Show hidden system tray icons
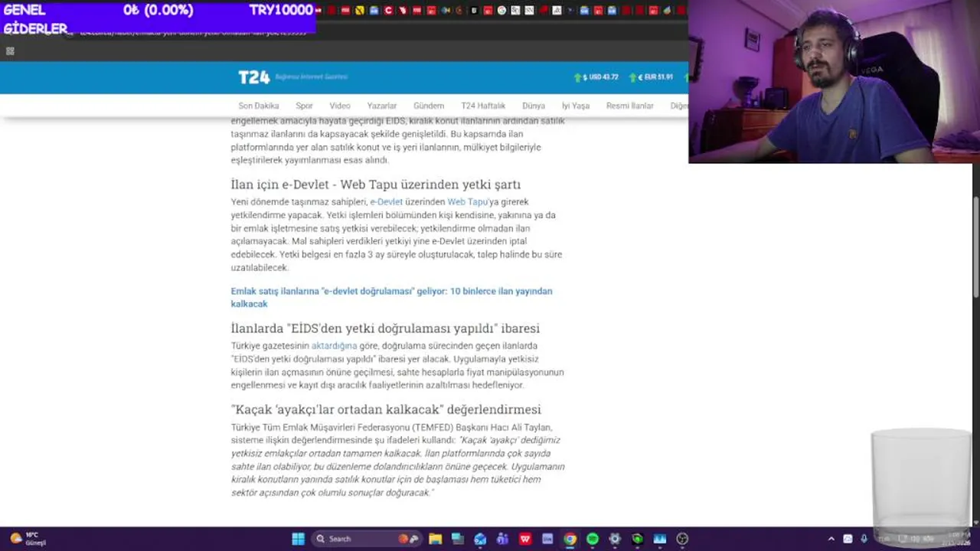This screenshot has width=980, height=551. pyautogui.click(x=831, y=539)
